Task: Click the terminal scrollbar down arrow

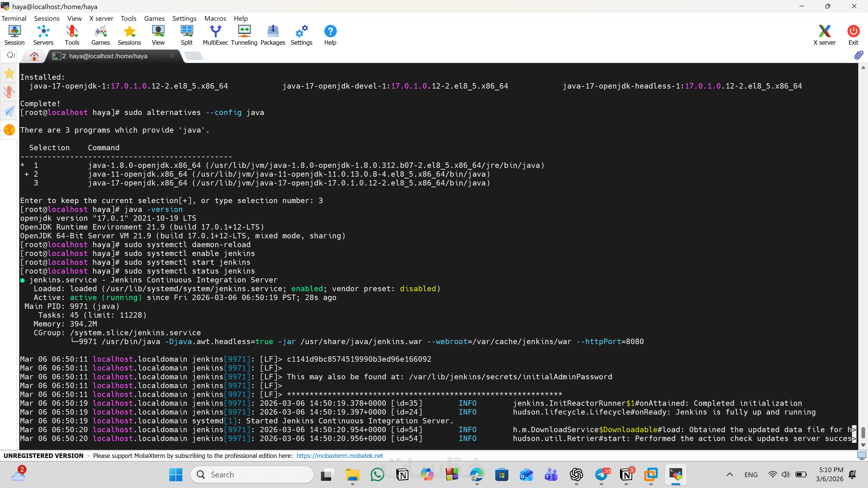Action: tap(863, 445)
